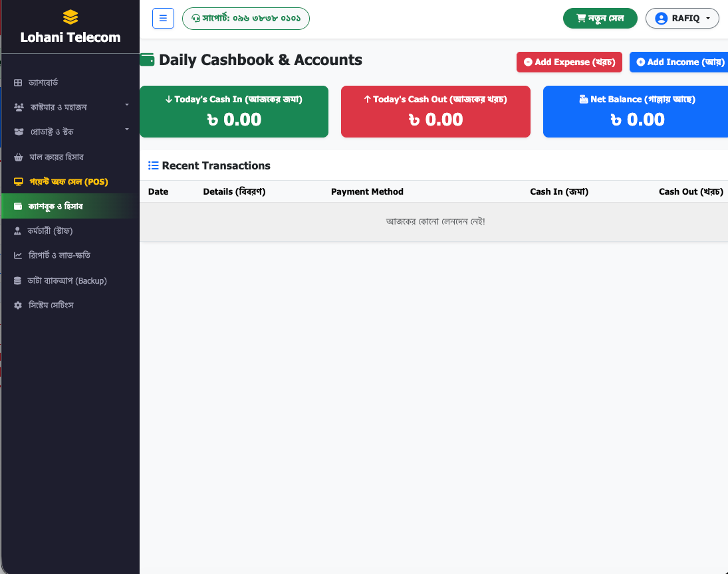Toggle sidebar with hamburger menu button
Viewport: 728px width, 574px height.
coord(163,19)
